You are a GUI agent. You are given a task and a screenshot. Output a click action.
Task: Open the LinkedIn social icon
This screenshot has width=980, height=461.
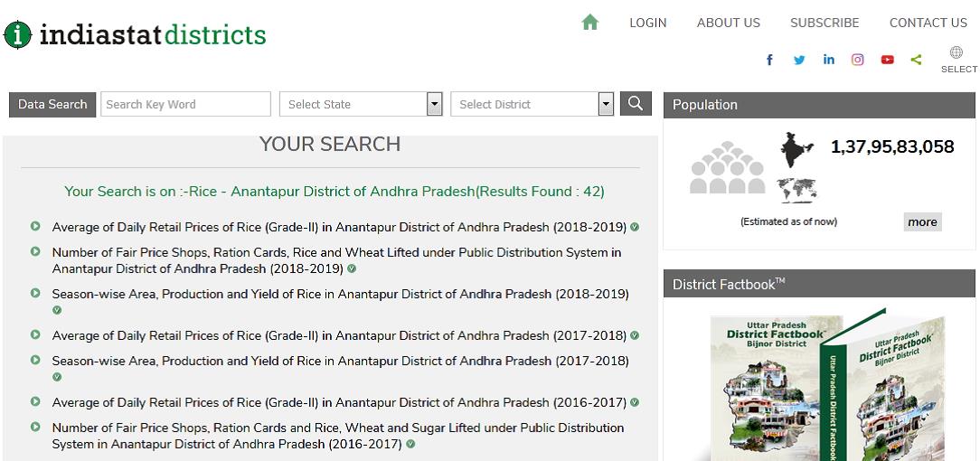(828, 60)
